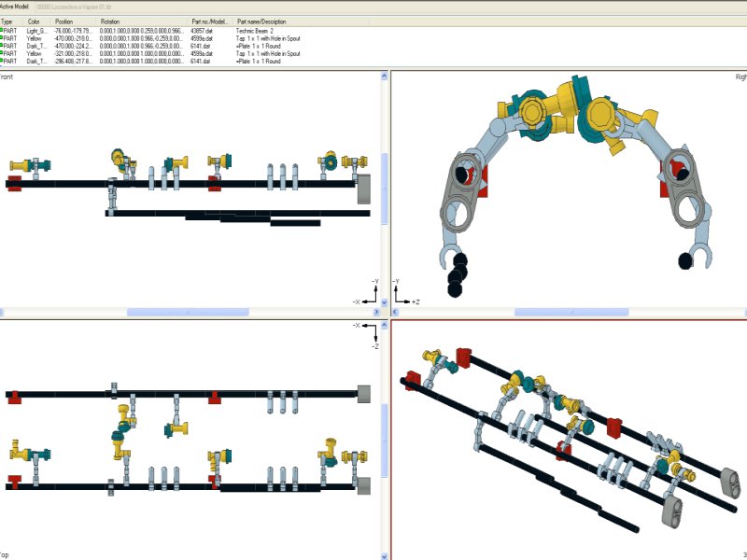Click the green part icon of the Technic Beam 2 row
Screen dimensions: 747x560
(x=2, y=30)
